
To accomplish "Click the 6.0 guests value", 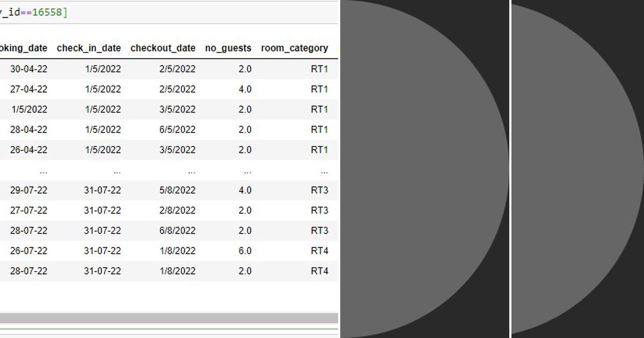I will (245, 251).
